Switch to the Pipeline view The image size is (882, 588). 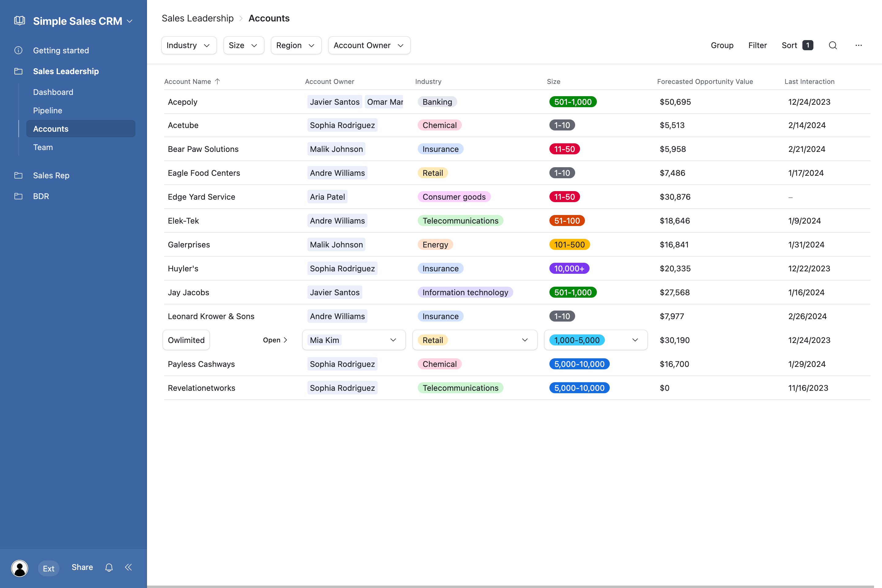point(48,110)
